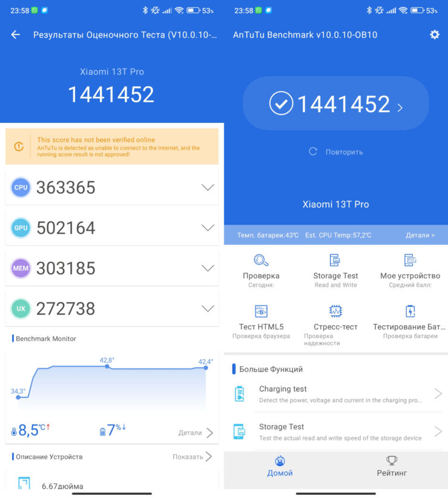Switch to the Рейтинг tab

pyautogui.click(x=392, y=466)
